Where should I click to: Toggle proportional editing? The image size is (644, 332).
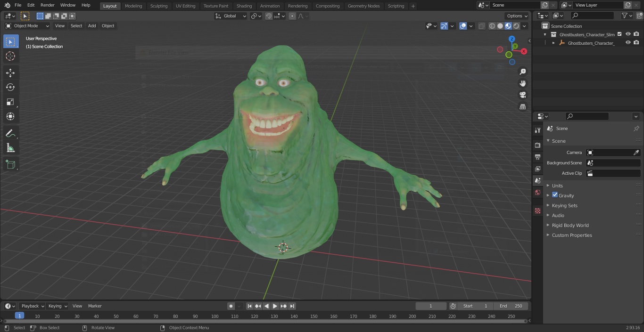point(292,16)
